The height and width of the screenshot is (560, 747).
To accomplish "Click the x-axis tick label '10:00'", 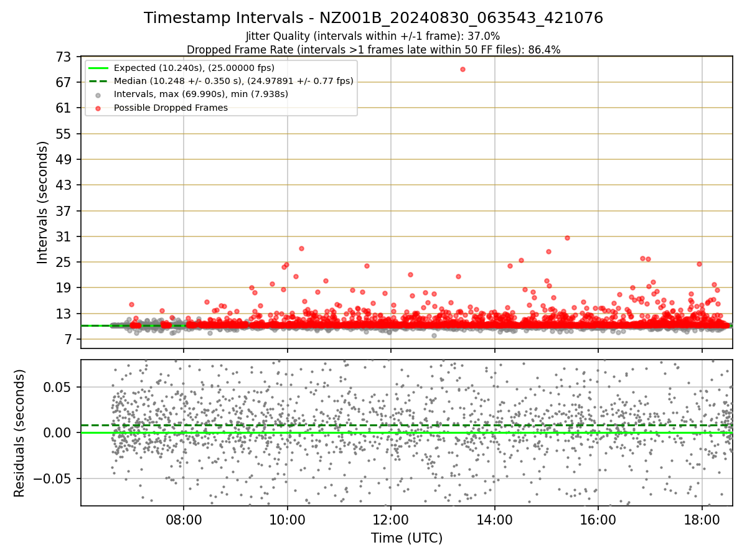I will [287, 520].
